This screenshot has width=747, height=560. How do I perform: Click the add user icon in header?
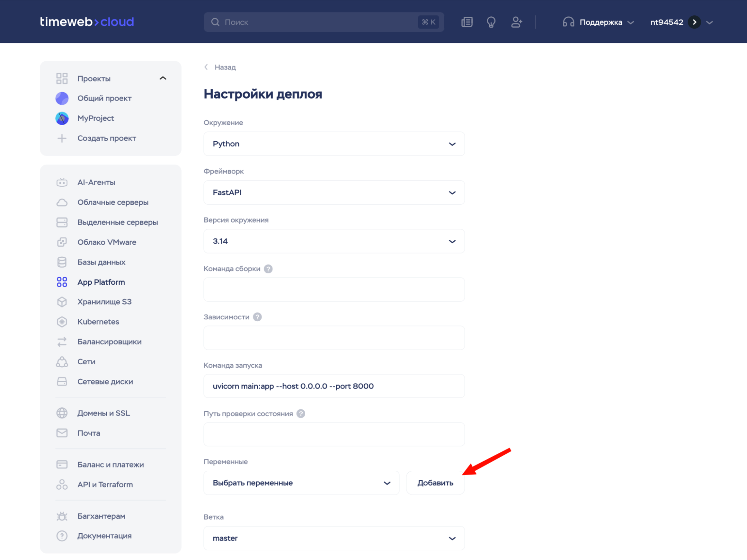516,22
